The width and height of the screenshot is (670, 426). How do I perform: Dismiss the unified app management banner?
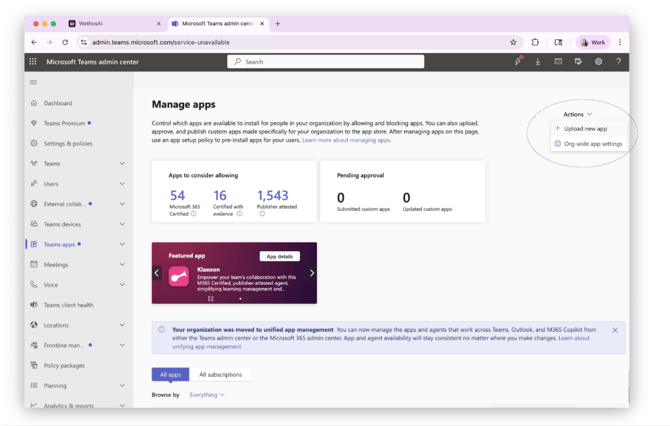click(x=615, y=330)
